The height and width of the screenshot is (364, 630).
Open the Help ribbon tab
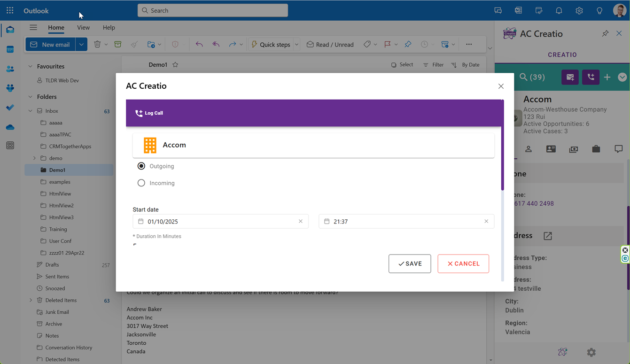109,28
